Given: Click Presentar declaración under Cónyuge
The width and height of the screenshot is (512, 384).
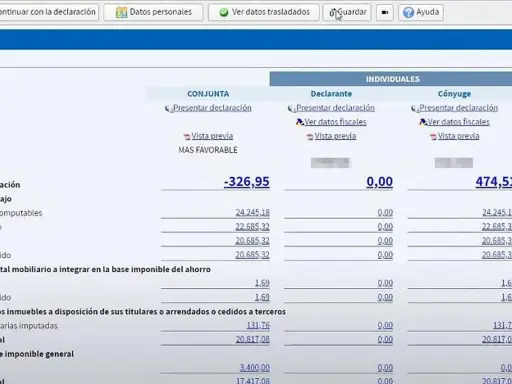Looking at the screenshot, I should point(459,108).
